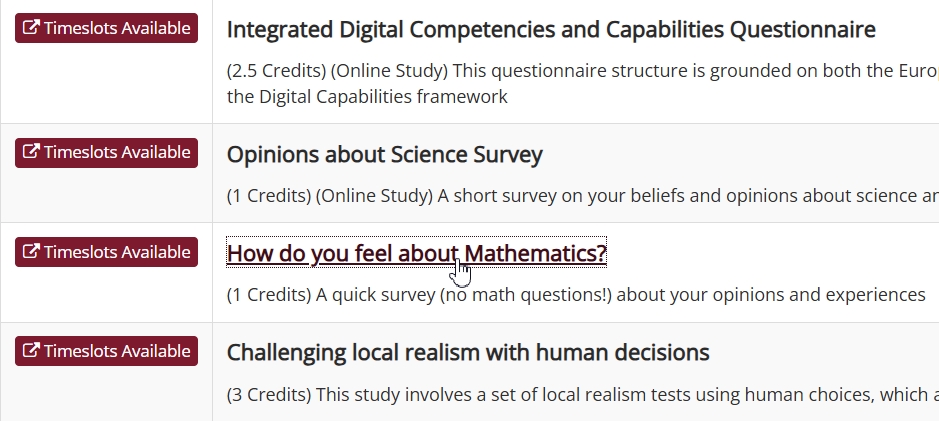Open the Opinions about Science Survey link
The height and width of the screenshot is (421, 939).
tap(384, 155)
